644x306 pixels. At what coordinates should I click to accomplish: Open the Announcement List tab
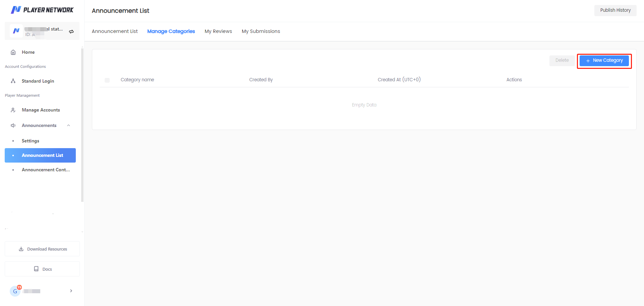[x=115, y=31]
